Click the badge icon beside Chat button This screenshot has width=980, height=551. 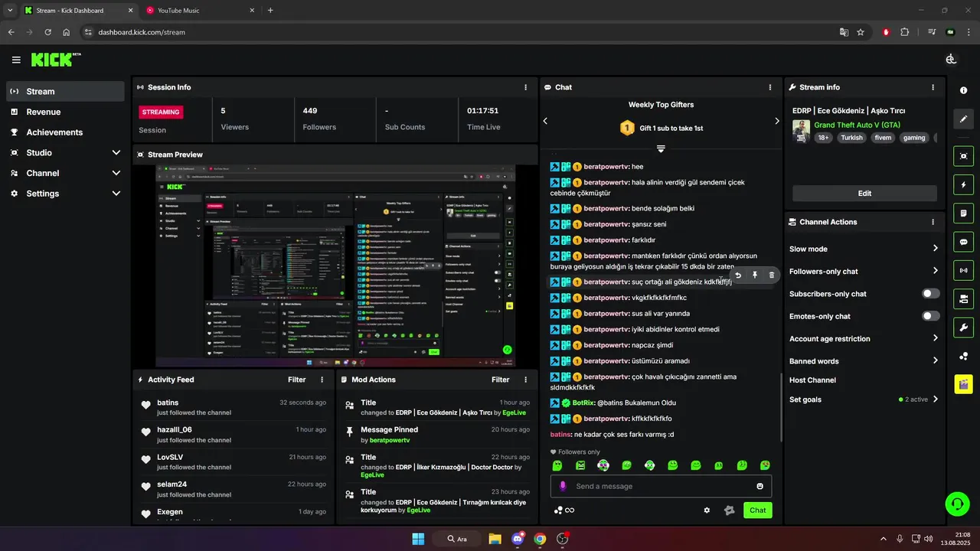tap(729, 510)
